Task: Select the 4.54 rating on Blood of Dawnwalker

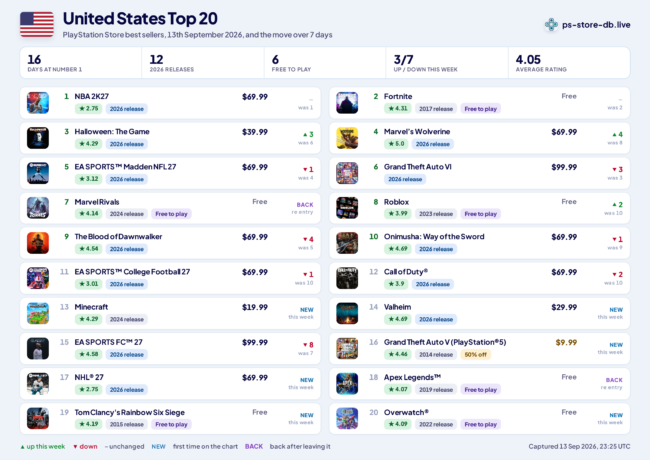Action: coord(89,249)
